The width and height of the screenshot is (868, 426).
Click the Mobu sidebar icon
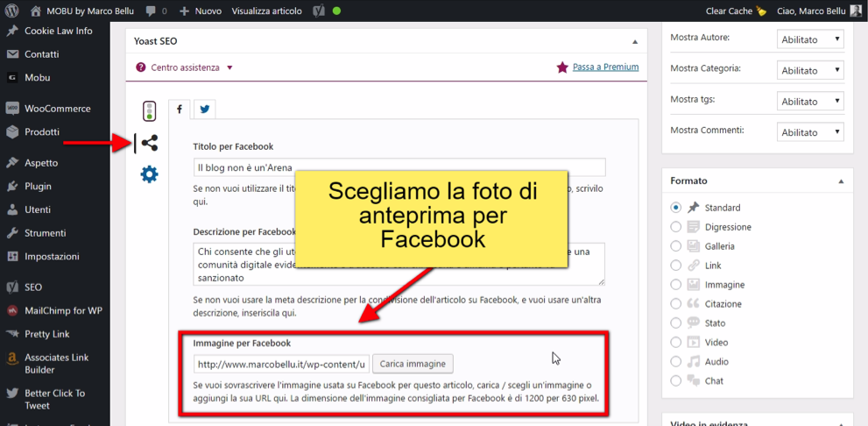(12, 77)
